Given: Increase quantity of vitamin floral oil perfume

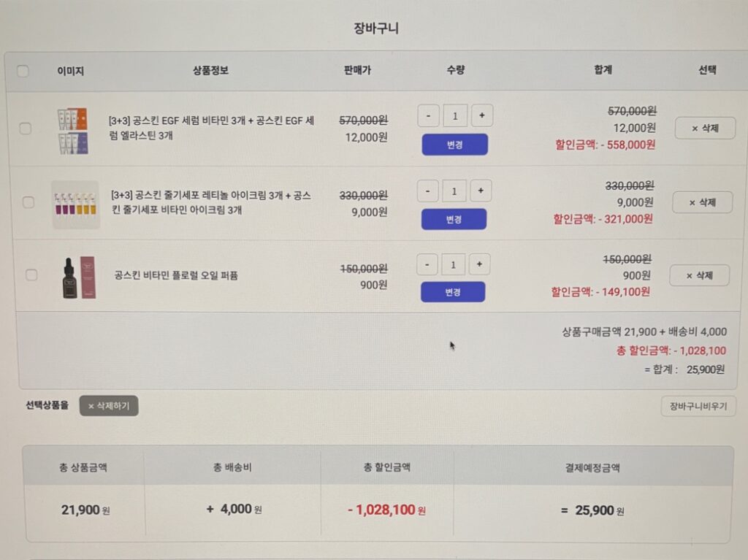Looking at the screenshot, I should coord(479,264).
